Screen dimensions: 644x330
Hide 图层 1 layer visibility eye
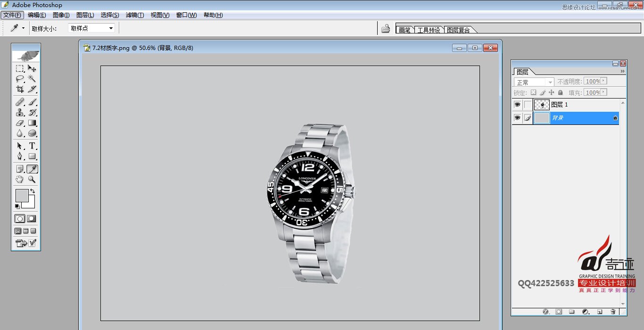click(x=517, y=105)
